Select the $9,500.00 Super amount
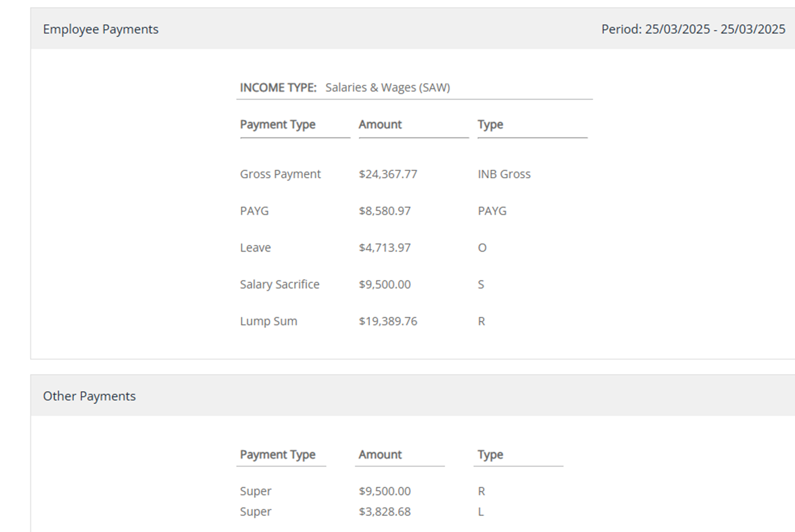 click(385, 491)
